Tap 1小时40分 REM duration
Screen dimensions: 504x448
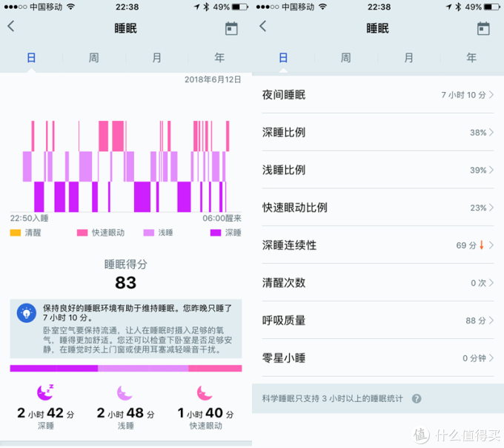click(205, 413)
